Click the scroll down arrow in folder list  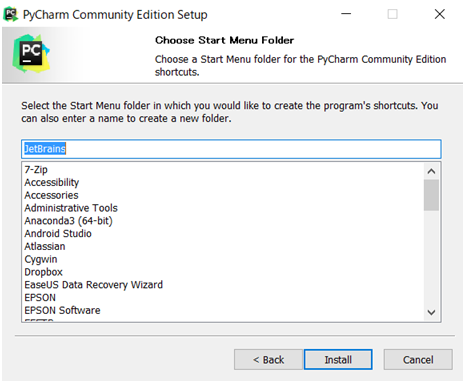(431, 312)
